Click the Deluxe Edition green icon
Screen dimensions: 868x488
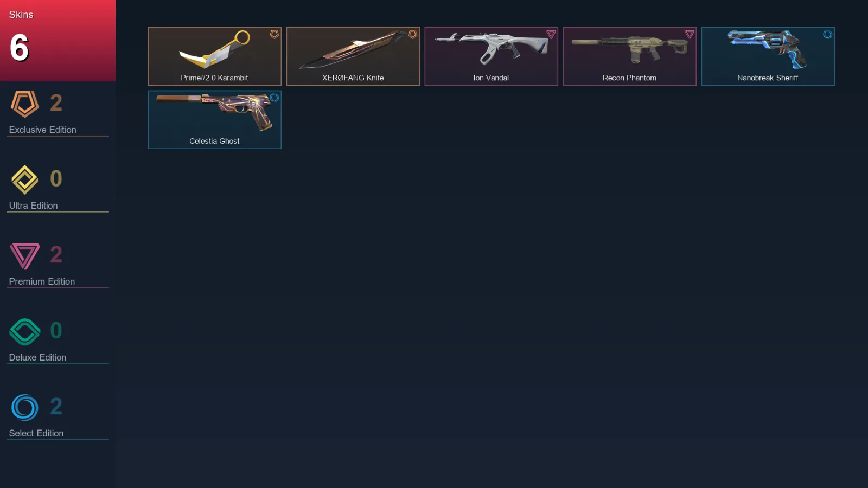pyautogui.click(x=24, y=332)
